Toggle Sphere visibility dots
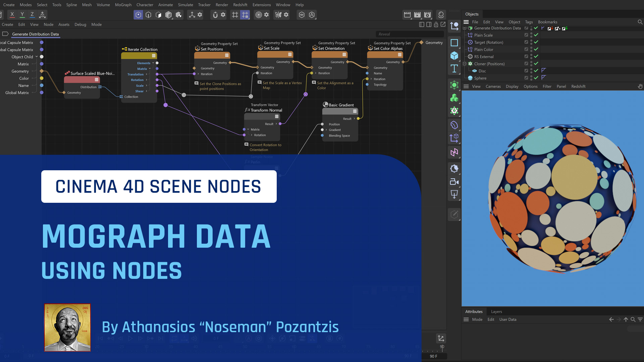This screenshot has width=644, height=362. (531, 78)
